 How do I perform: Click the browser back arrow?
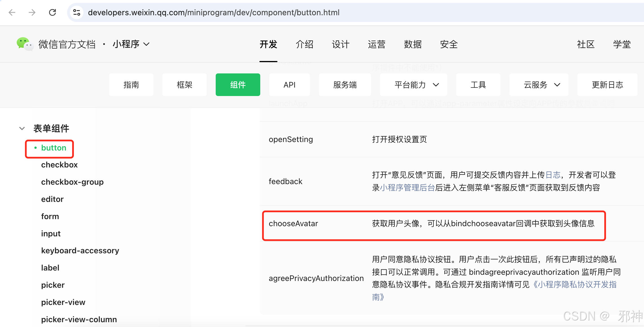tap(12, 12)
